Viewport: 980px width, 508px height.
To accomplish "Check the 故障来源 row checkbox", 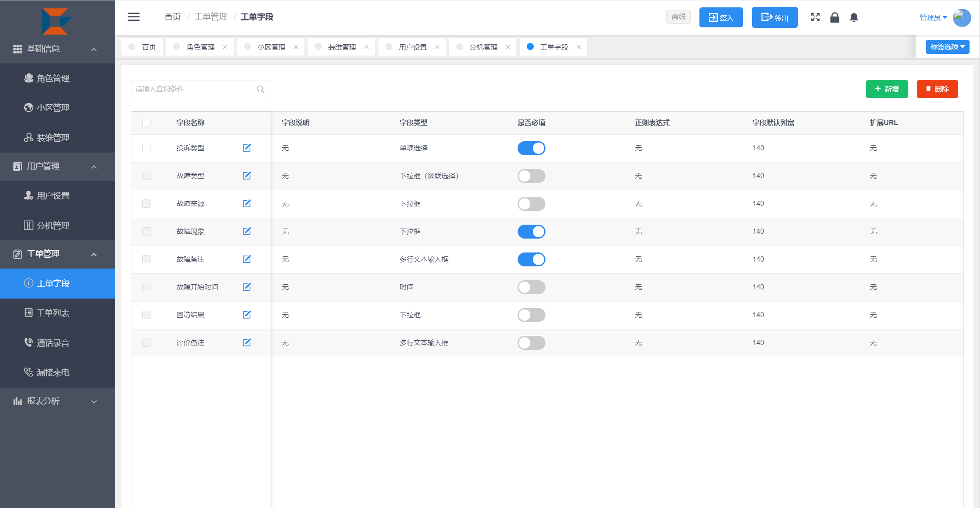I will [146, 204].
